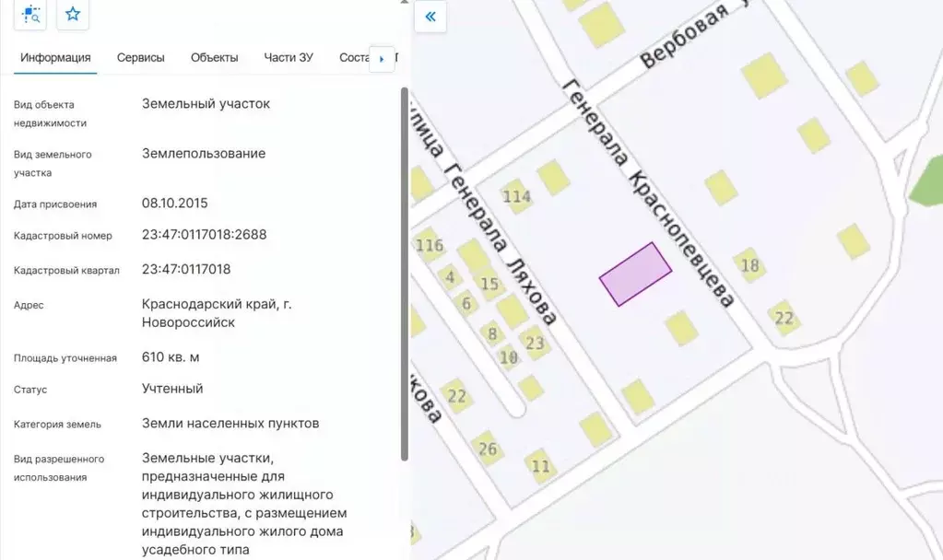The image size is (943, 560).
Task: Open the Объекты tab
Action: 214,56
